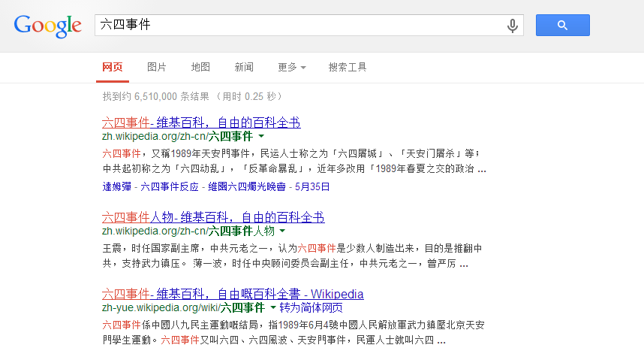Viewport: 644px width, 354px height.
Task: Open first result 六四事件 - 维基百科 link
Action: click(x=201, y=123)
